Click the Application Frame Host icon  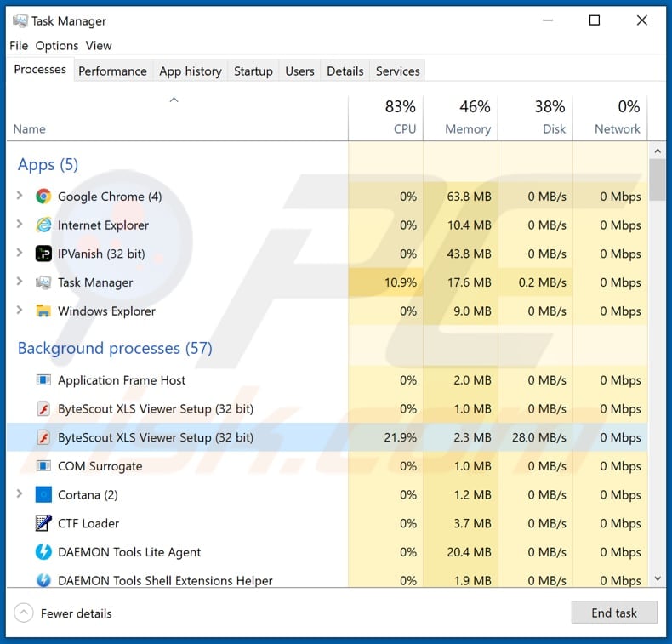point(43,380)
